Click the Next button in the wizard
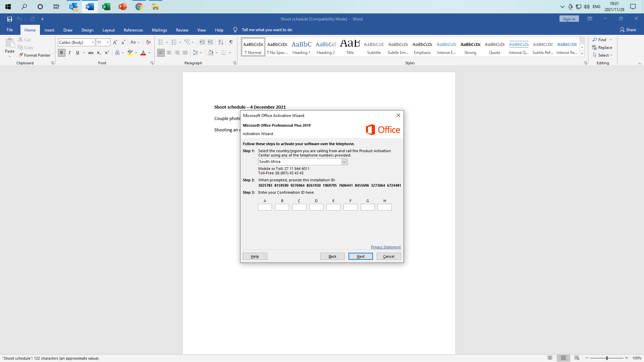This screenshot has height=362, width=644. (x=360, y=256)
